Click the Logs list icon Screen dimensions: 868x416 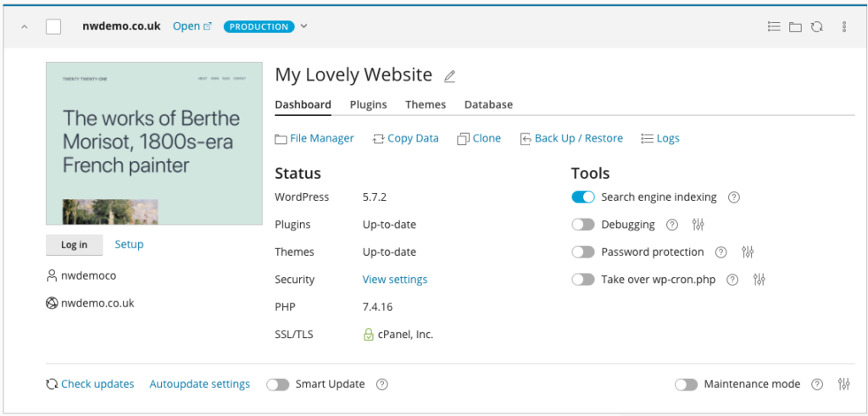click(647, 139)
